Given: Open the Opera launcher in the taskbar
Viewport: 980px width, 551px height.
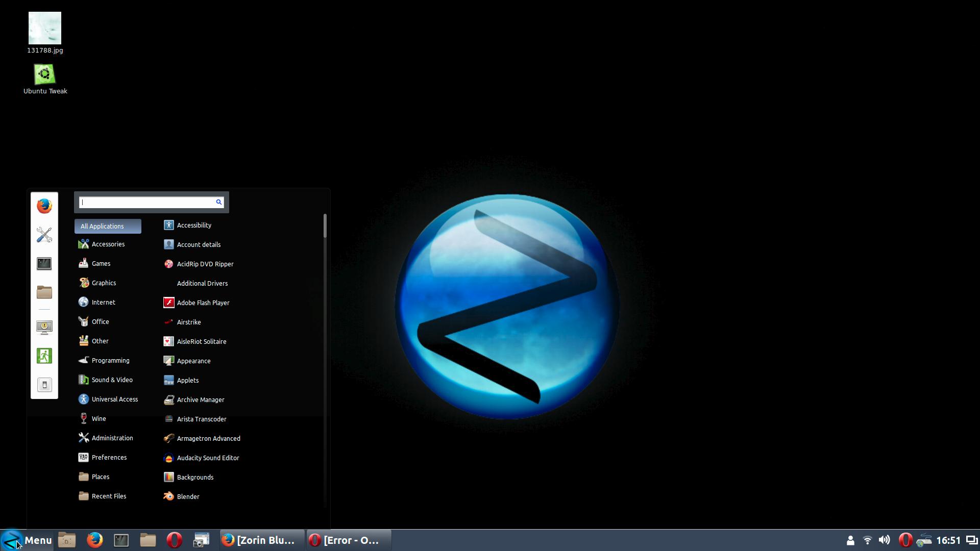Looking at the screenshot, I should pyautogui.click(x=174, y=540).
